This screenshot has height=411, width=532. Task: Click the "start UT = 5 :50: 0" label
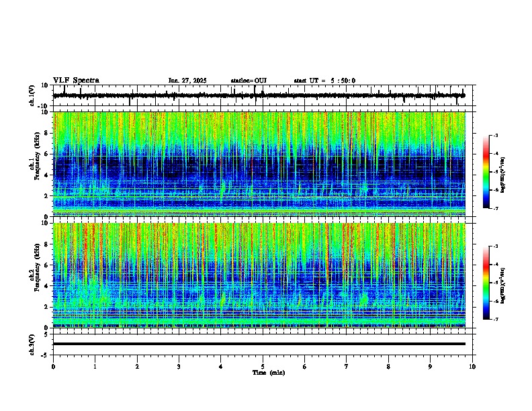[x=324, y=81]
